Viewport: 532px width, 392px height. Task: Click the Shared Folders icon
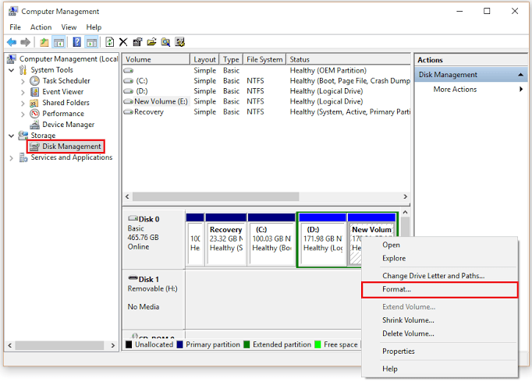pyautogui.click(x=34, y=103)
